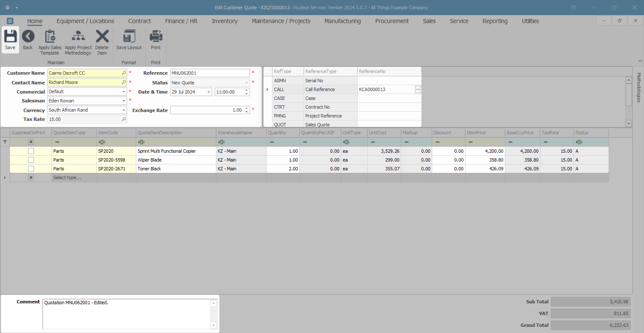Image resolution: width=644 pixels, height=333 pixels.
Task: Open the ellipsis button for KCA0000013 reference
Action: (418, 89)
